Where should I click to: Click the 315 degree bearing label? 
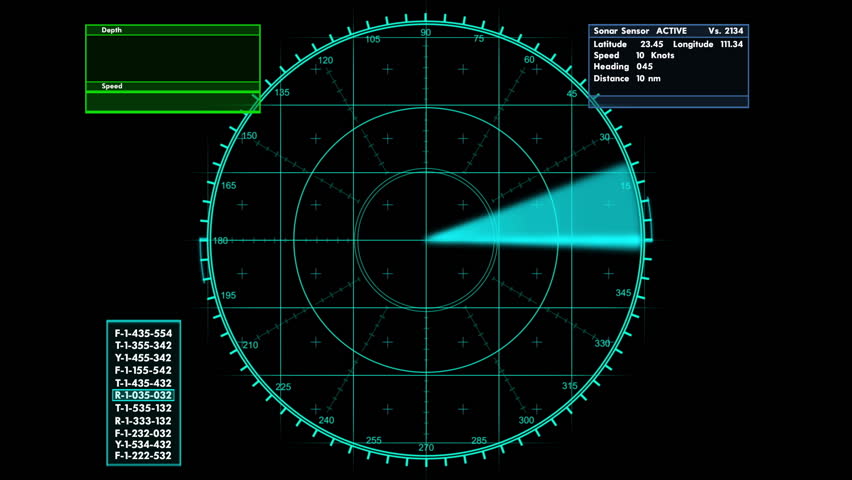[x=569, y=386]
